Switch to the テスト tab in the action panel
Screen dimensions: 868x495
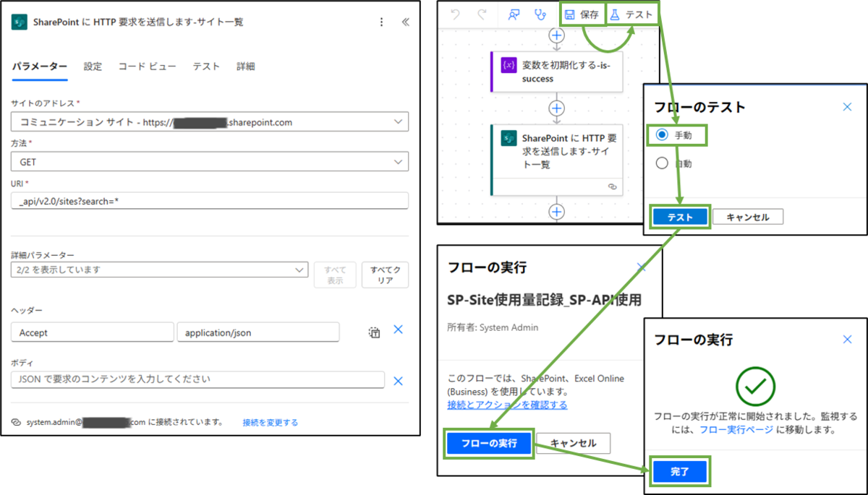point(206,66)
